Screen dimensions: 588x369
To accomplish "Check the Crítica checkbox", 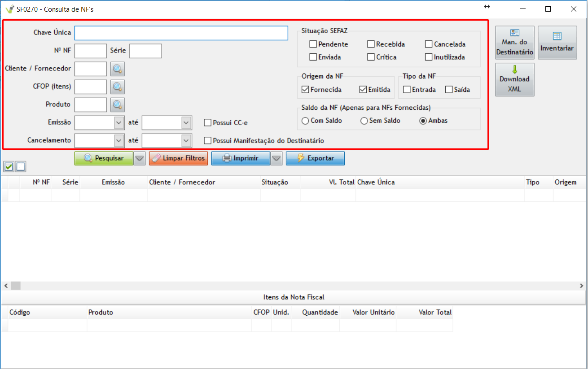I will (371, 57).
